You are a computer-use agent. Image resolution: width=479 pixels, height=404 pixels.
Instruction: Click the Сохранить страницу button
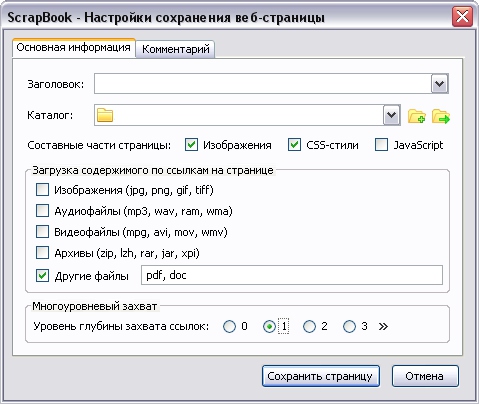pyautogui.click(x=321, y=376)
